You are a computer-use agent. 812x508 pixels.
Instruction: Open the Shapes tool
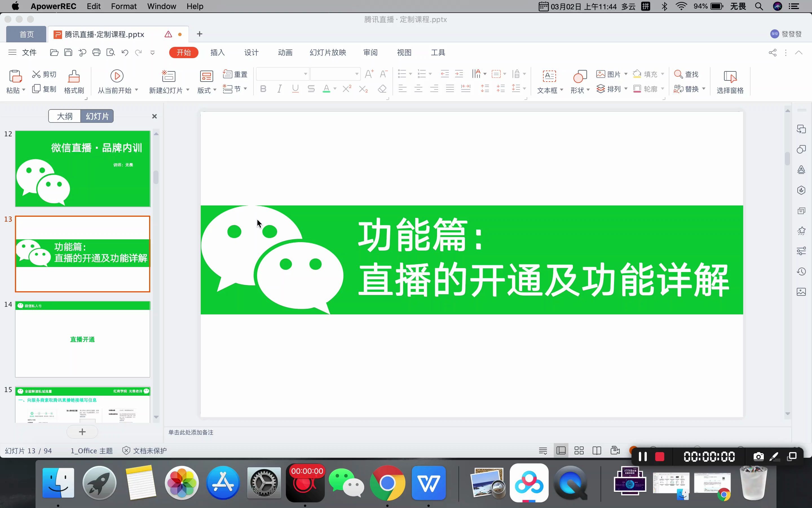pos(580,76)
